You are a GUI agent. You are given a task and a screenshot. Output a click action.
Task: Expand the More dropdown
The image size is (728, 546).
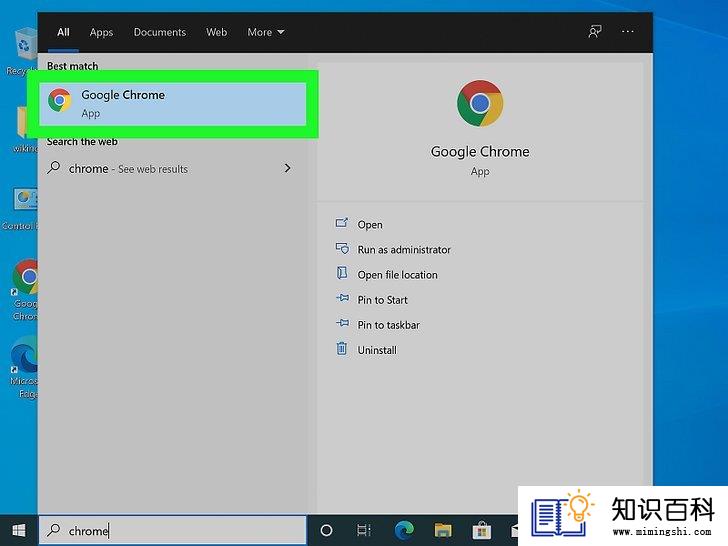click(x=266, y=32)
